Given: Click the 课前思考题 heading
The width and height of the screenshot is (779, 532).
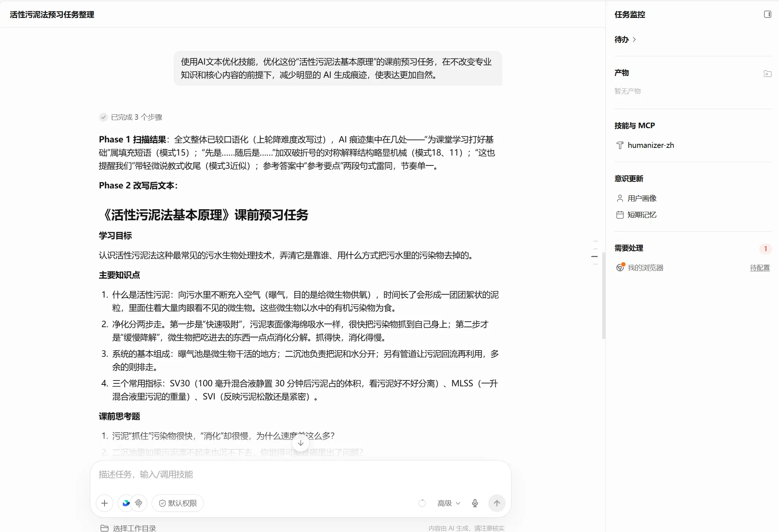Looking at the screenshot, I should pos(119,416).
